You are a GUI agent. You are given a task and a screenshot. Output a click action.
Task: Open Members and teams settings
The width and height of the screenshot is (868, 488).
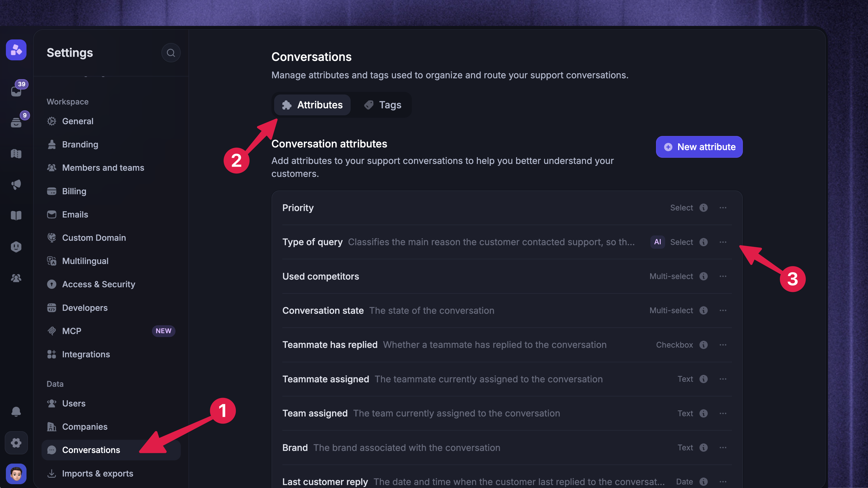click(x=103, y=168)
